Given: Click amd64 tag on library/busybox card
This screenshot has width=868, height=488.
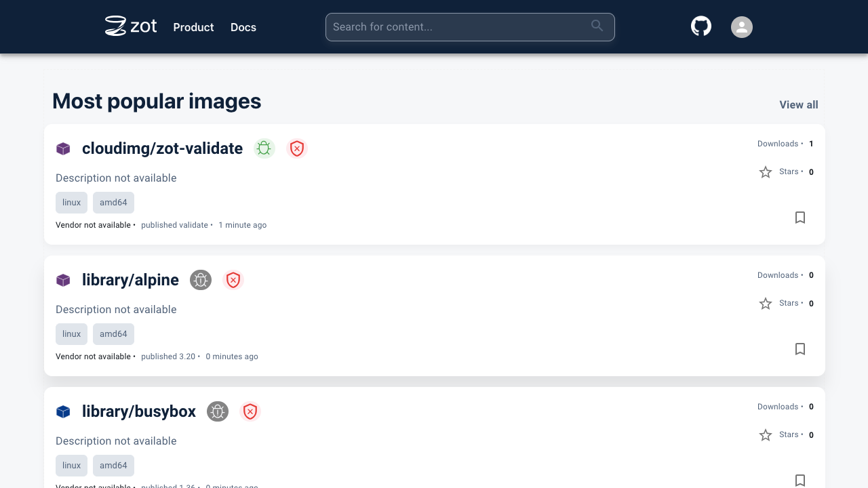Looking at the screenshot, I should coord(113,466).
